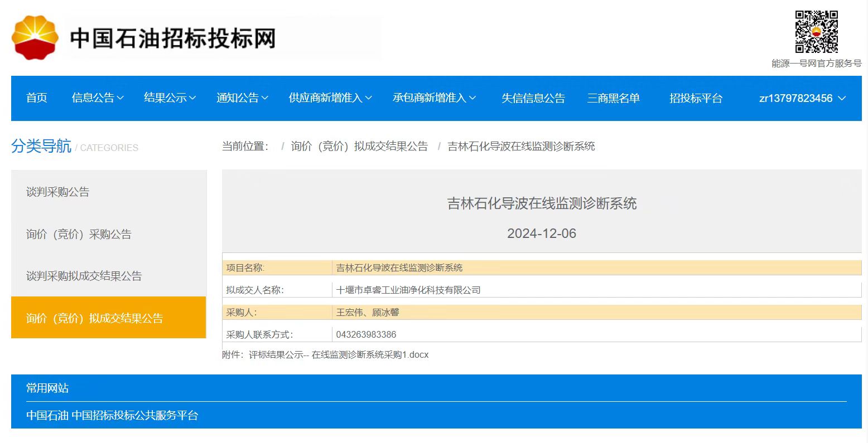Click the 采购人 label cell
The image size is (868, 443).
pyautogui.click(x=277, y=312)
